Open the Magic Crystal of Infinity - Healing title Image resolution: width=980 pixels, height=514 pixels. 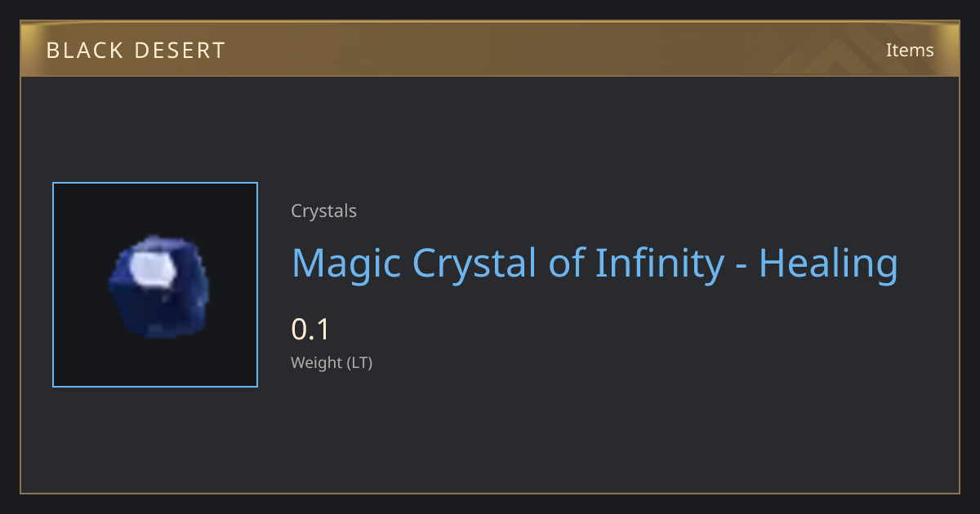(595, 264)
